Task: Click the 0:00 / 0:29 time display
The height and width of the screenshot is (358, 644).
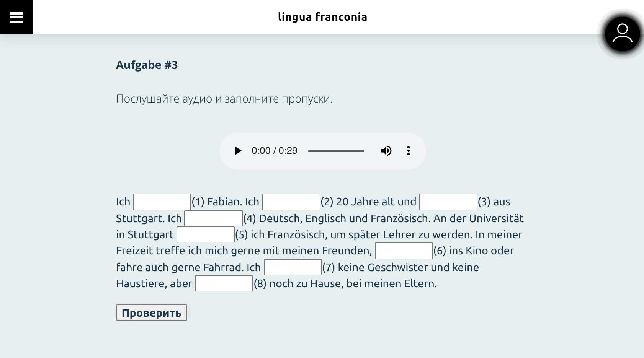Action: (x=274, y=151)
